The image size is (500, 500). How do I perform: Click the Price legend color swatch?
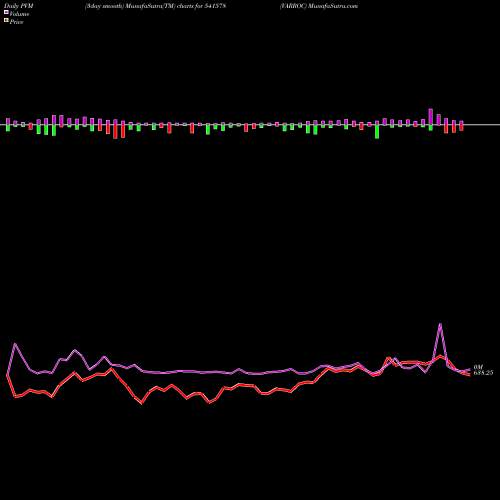[x=6, y=21]
